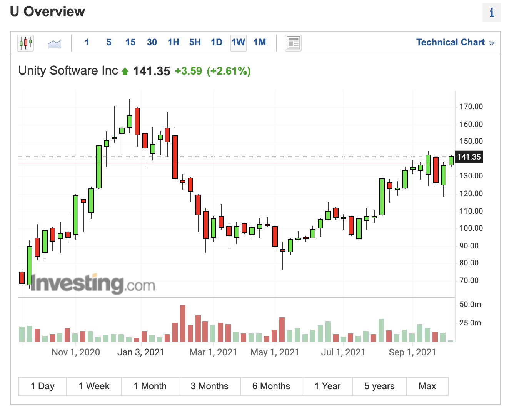This screenshot has width=514, height=420.
Task: Choose the 1 Day range
Action: pyautogui.click(x=43, y=386)
